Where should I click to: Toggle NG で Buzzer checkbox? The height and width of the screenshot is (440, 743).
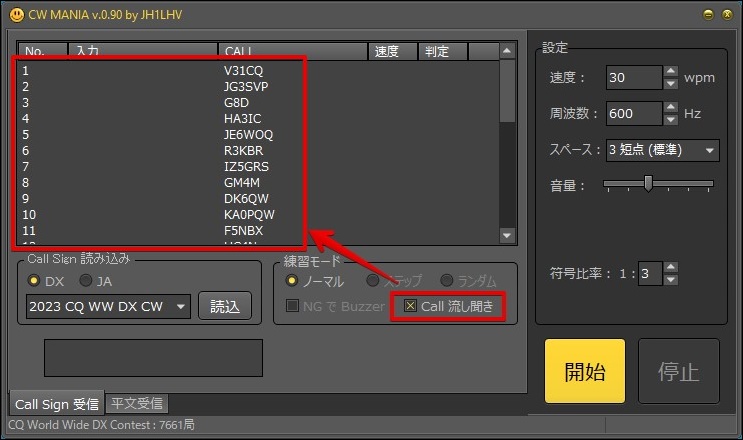click(x=292, y=305)
